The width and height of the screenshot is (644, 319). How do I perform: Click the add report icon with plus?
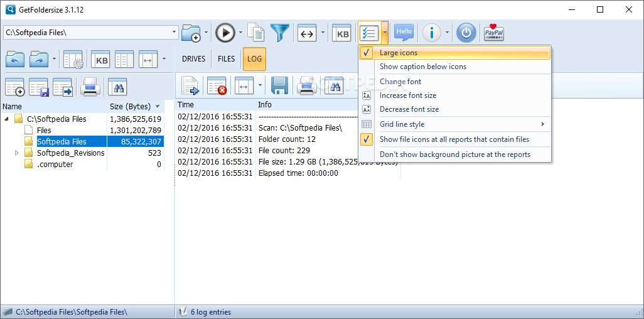15,87
